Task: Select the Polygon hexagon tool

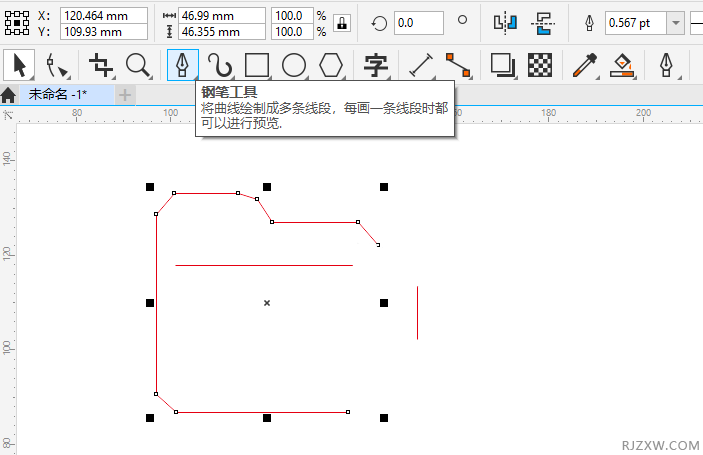Action: pos(331,65)
